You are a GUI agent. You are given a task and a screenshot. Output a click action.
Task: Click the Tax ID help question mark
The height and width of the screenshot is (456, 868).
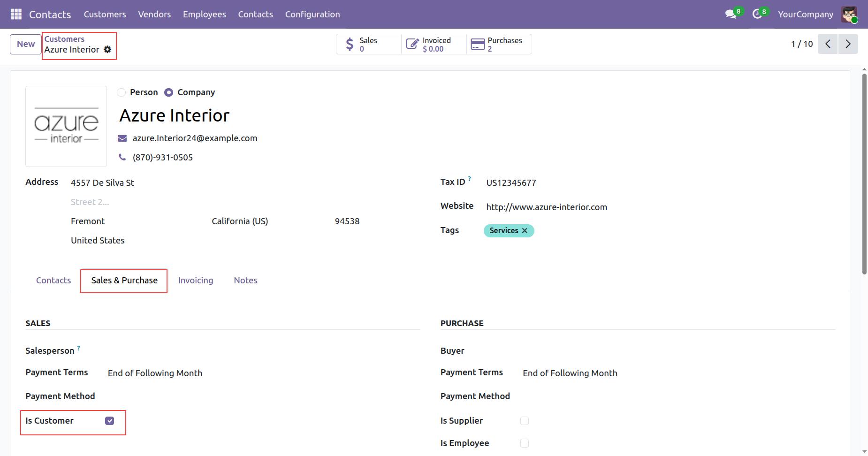(x=469, y=178)
